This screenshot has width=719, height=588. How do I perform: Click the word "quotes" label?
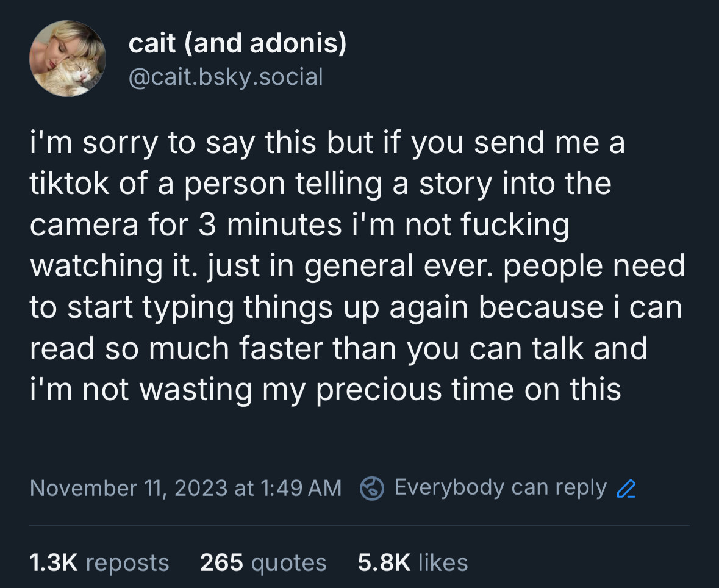point(290,562)
